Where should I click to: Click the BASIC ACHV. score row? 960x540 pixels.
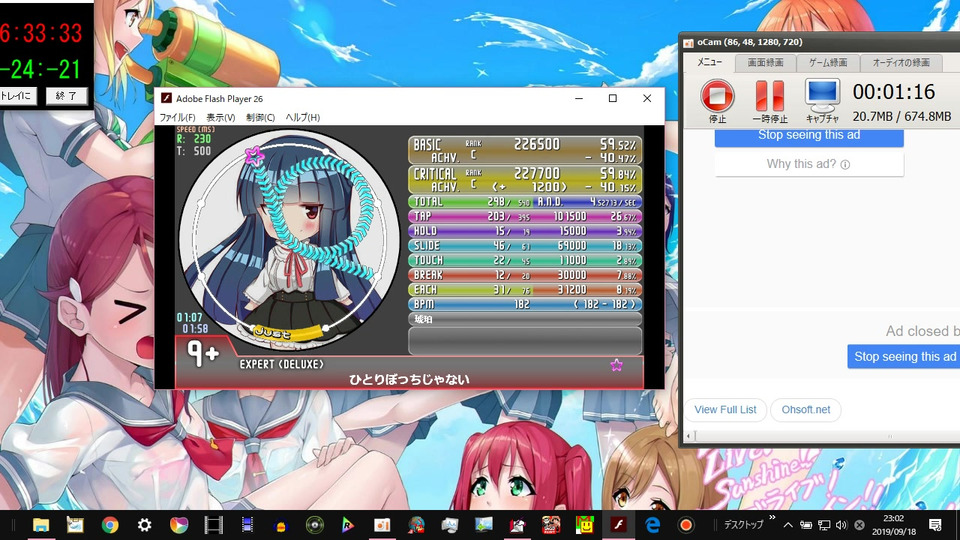tap(525, 151)
